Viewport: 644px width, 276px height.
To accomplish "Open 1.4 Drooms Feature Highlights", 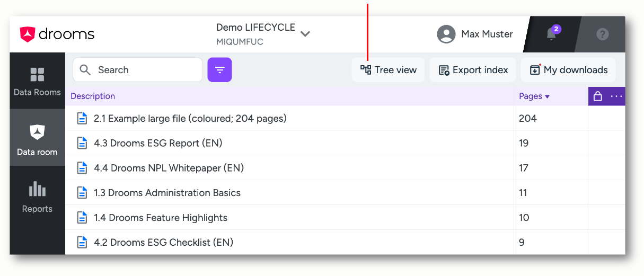I will [161, 218].
